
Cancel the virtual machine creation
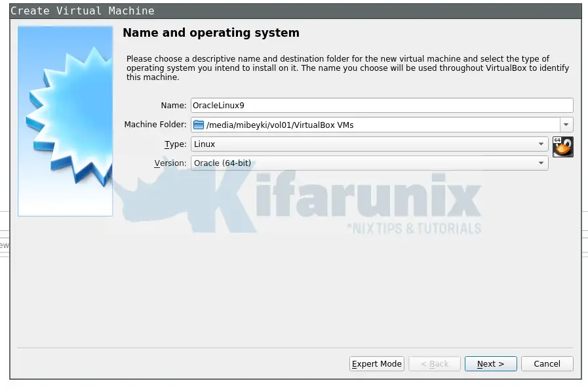[547, 363]
